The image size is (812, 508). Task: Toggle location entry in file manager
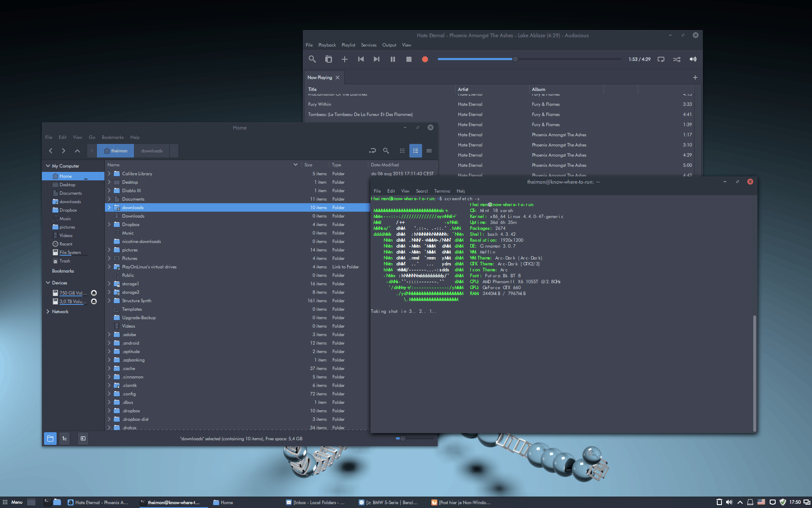point(372,151)
